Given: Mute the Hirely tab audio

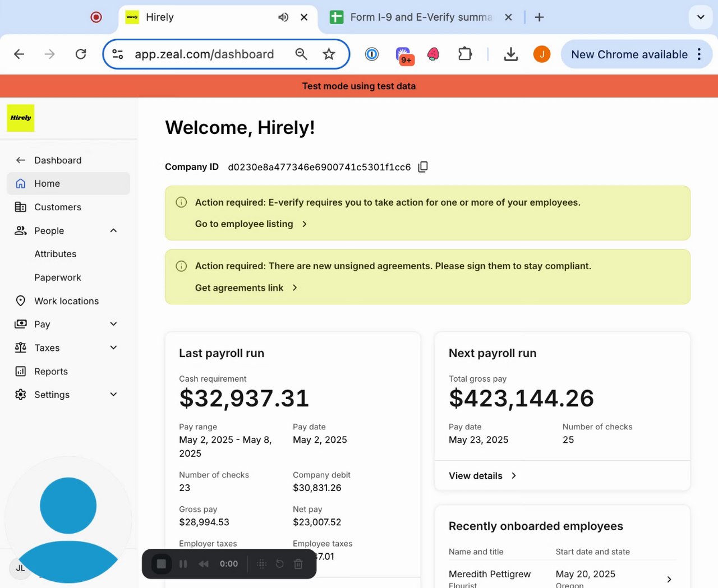Looking at the screenshot, I should pos(283,17).
